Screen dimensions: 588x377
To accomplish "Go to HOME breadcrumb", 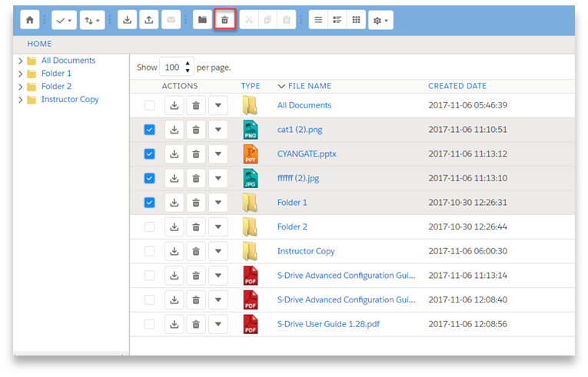I will tap(39, 44).
